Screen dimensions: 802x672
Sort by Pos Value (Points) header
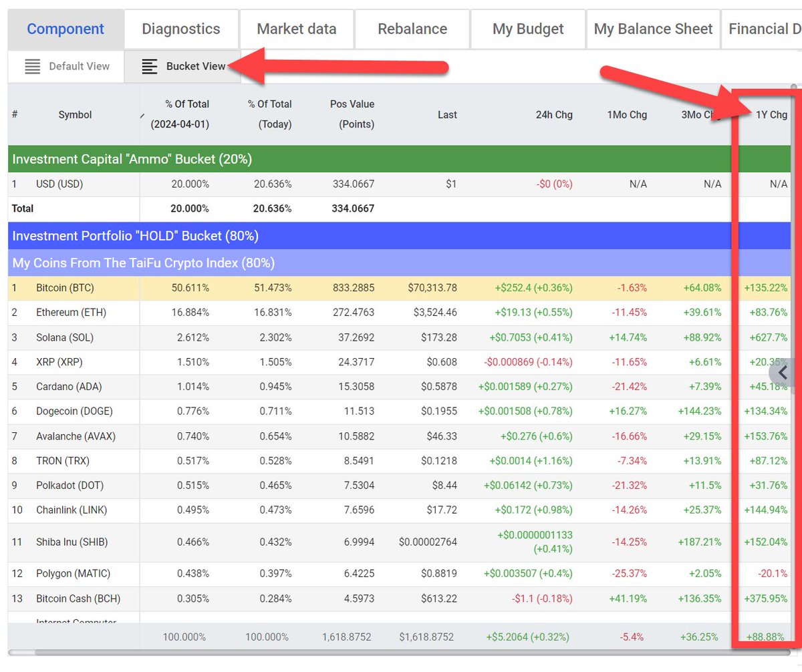tap(352, 114)
